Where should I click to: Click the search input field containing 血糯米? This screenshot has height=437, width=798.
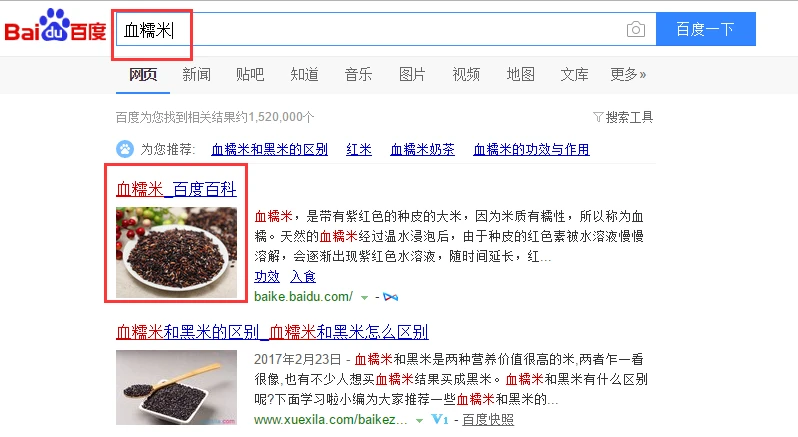point(386,30)
